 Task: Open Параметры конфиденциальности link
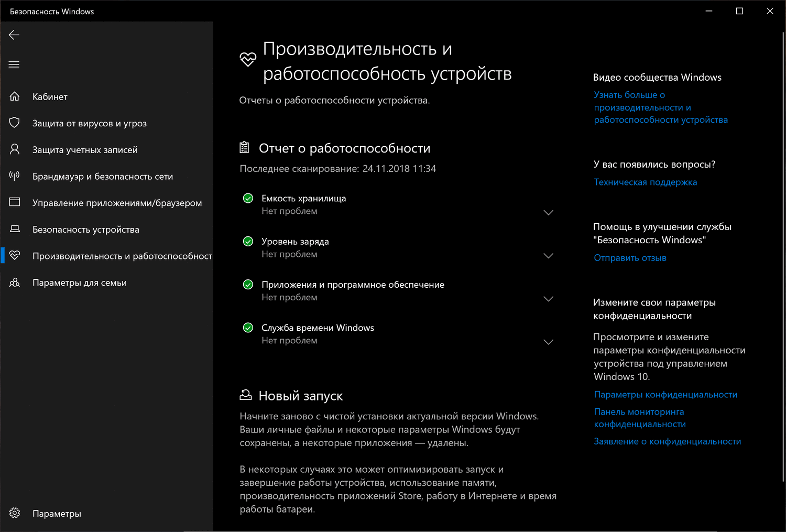(665, 395)
